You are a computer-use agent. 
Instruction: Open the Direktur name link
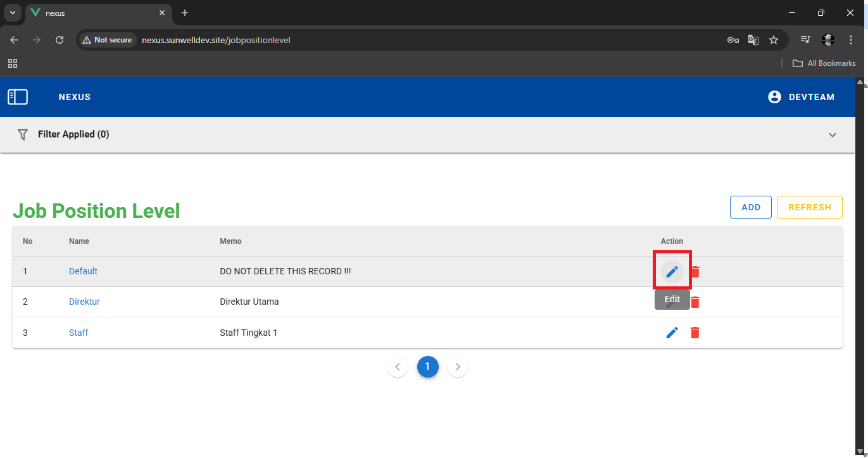pos(84,302)
